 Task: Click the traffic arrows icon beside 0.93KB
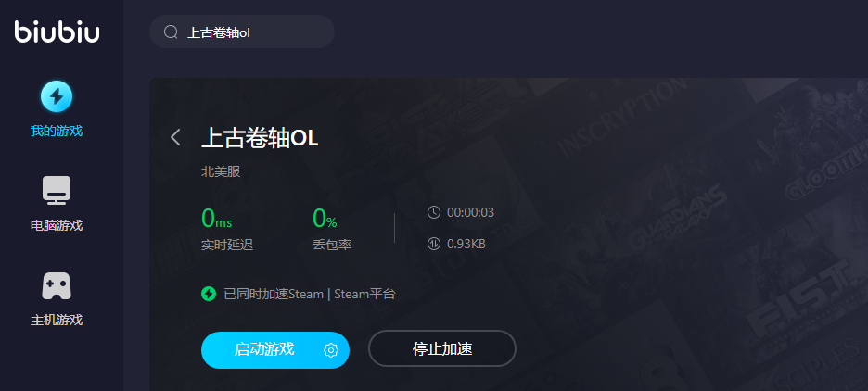[x=434, y=244]
